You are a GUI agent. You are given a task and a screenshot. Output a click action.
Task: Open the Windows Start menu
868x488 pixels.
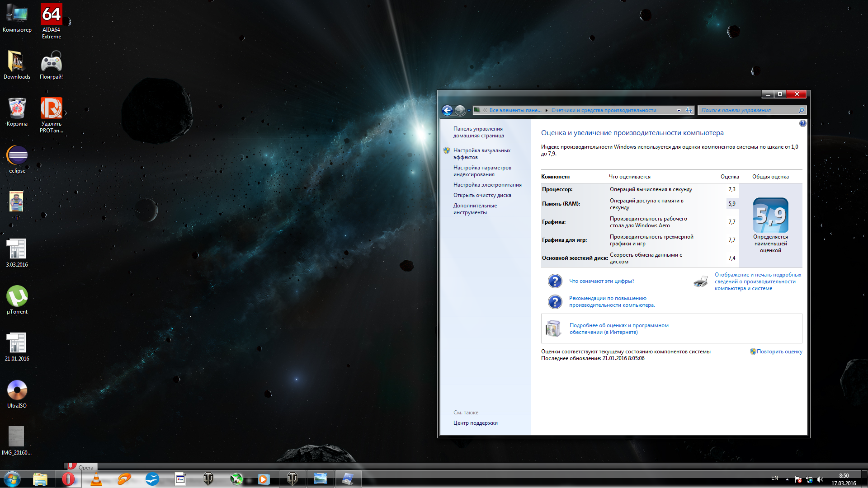pos(12,479)
